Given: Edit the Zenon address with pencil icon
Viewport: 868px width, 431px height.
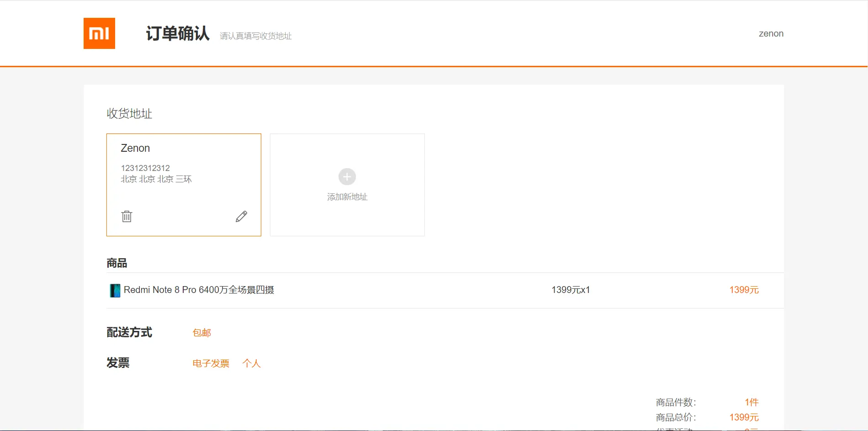Looking at the screenshot, I should click(x=241, y=216).
